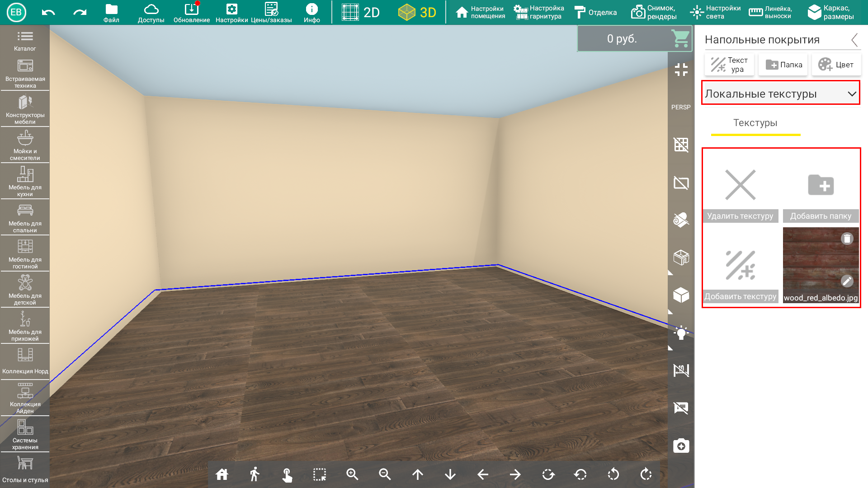868x488 pixels.
Task: Click the Цвет color palette button
Action: click(836, 65)
